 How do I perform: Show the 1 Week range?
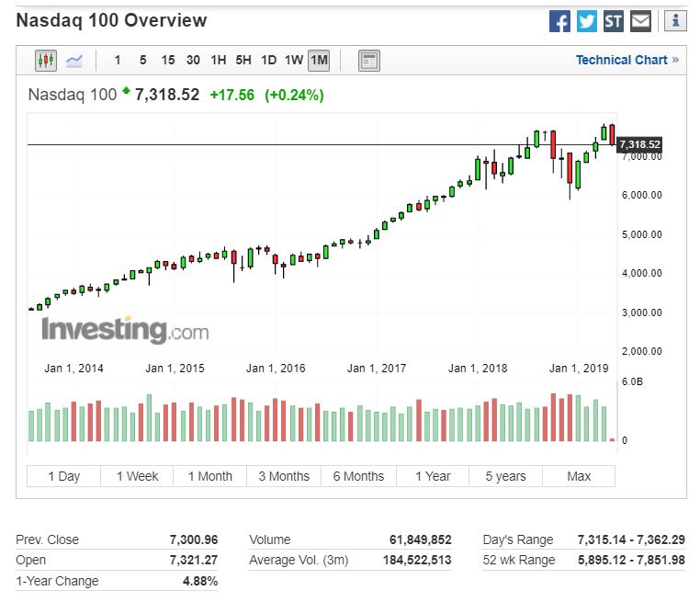[x=137, y=476]
